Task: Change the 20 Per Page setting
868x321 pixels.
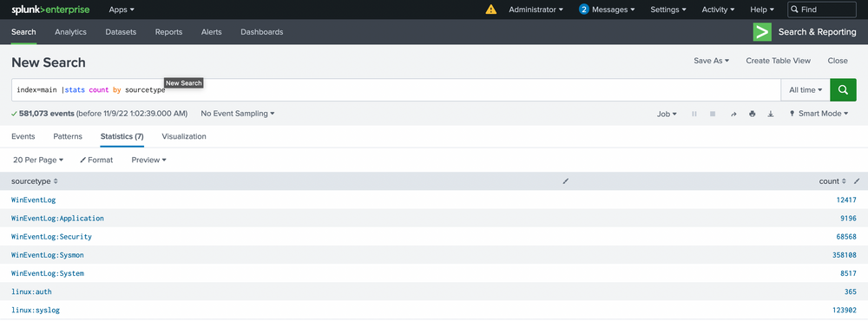Action: click(x=38, y=160)
